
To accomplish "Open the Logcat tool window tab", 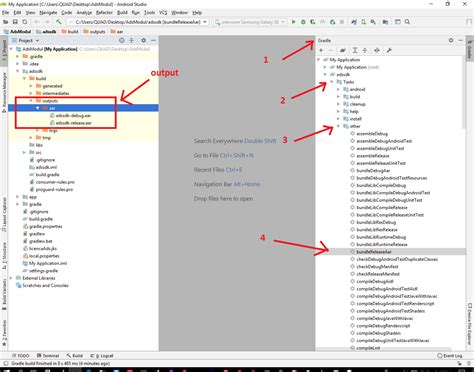I will coord(102,356).
